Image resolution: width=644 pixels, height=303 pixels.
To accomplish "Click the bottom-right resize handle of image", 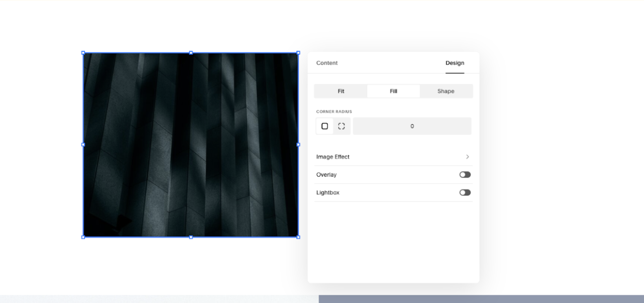I will [x=298, y=237].
